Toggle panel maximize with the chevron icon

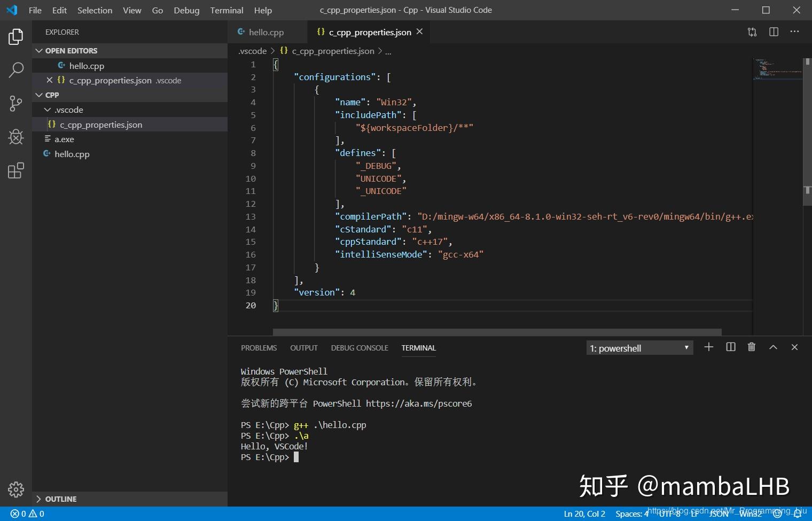(x=773, y=347)
